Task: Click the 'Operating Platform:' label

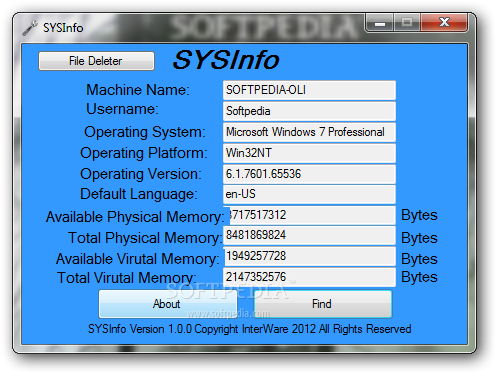Action: [144, 153]
